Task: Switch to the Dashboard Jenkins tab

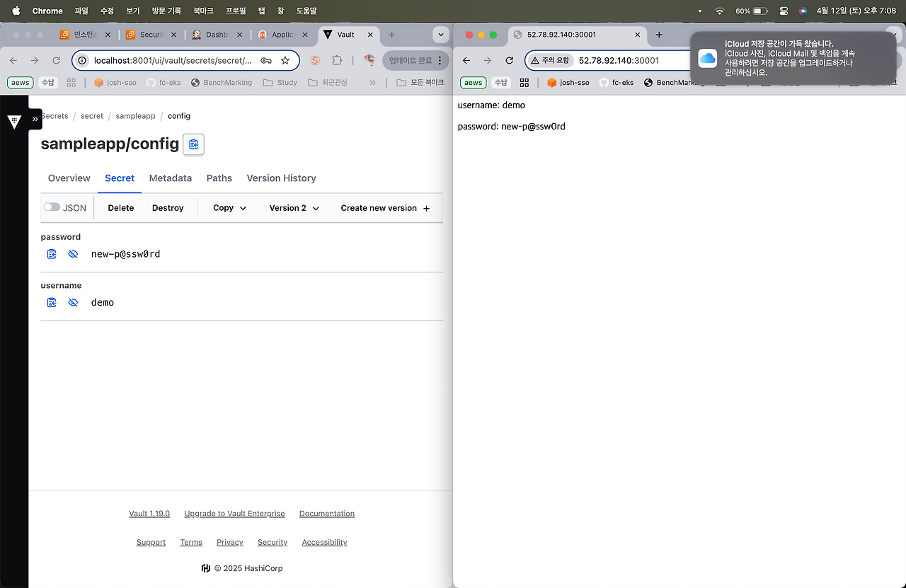Action: click(x=217, y=35)
